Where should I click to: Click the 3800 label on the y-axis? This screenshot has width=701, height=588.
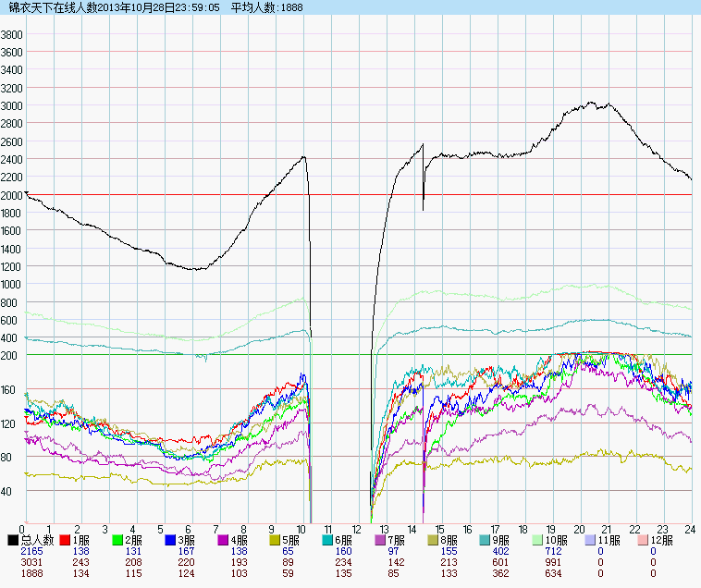click(x=12, y=34)
